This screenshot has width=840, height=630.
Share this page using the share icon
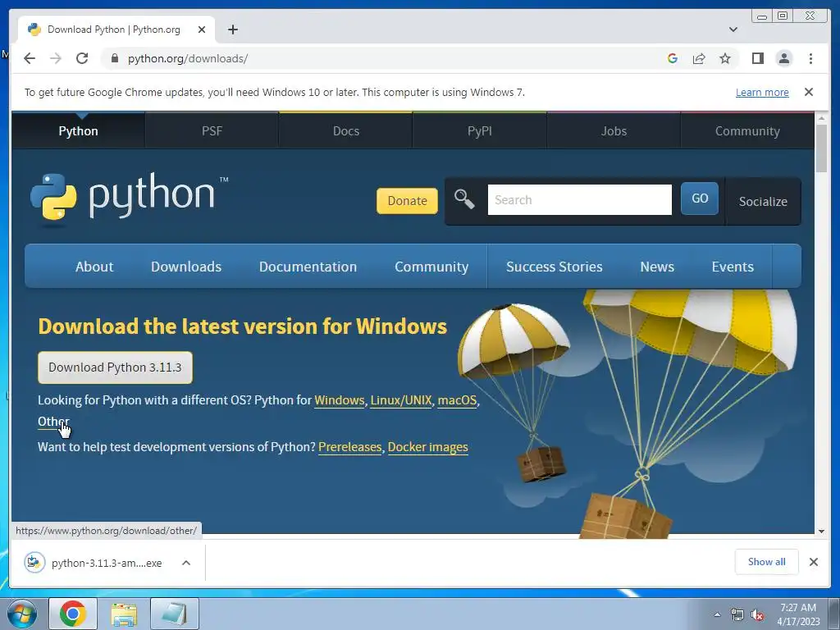(x=699, y=58)
